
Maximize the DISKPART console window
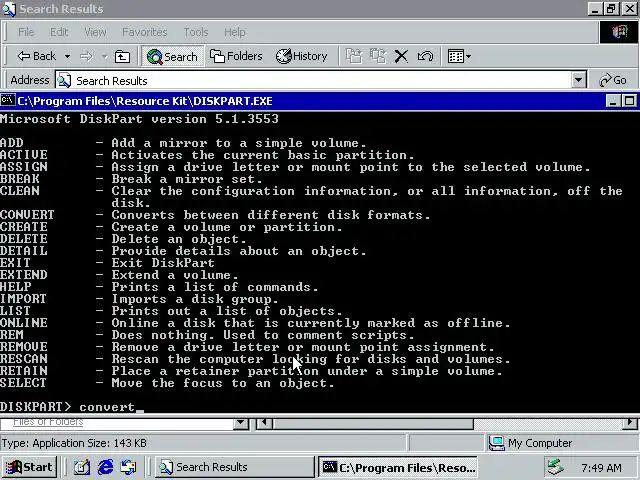point(629,101)
